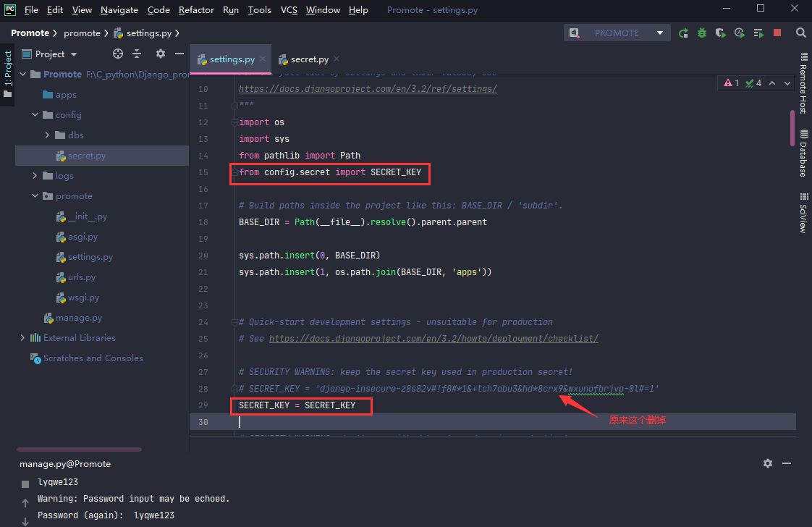Go to previous highlighted error arrow
The height and width of the screenshot is (527, 812).
(772, 83)
